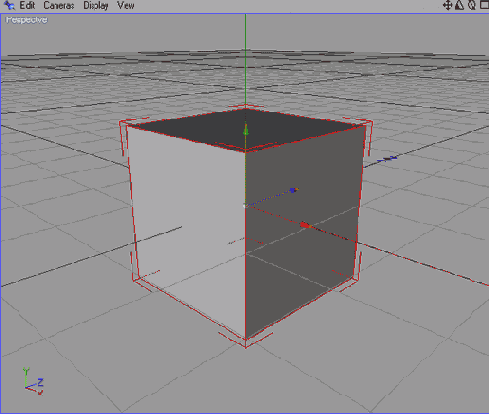Click the pushpin icon beside Edit
Viewport: 489px width, 414px height.
pos(9,5)
